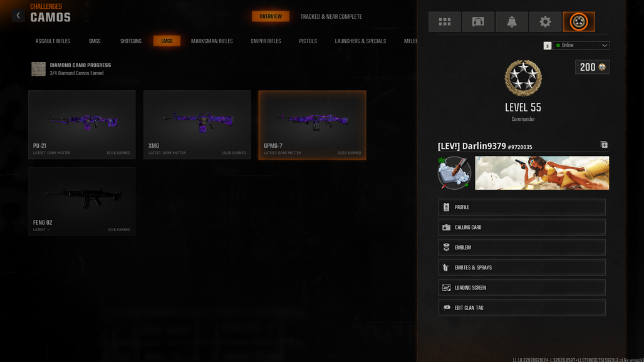Select the SMGs category
The image size is (644, 362).
click(95, 41)
